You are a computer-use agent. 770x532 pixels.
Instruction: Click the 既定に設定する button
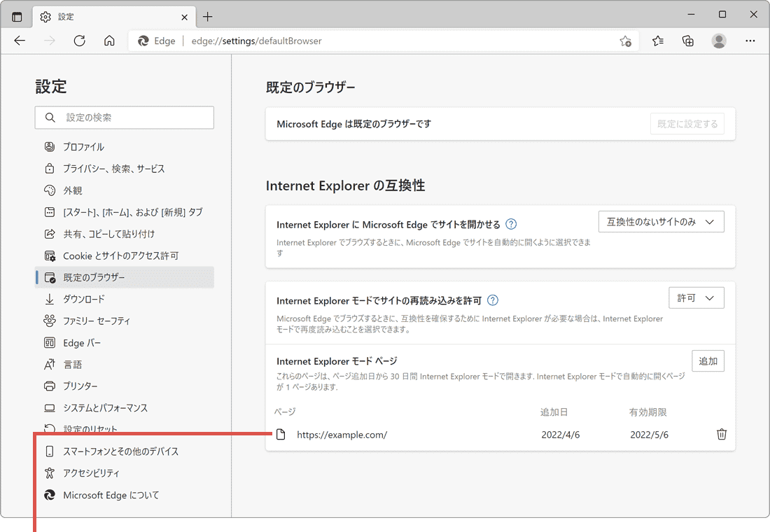click(687, 124)
